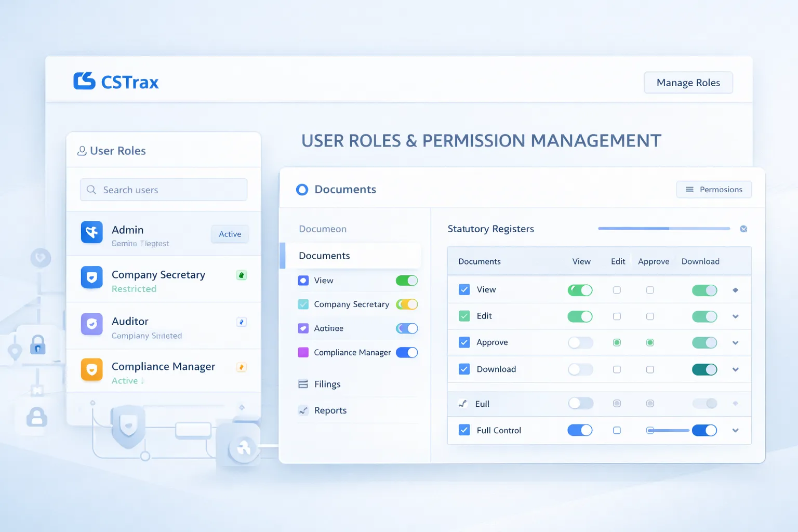
Task: Close the Statutory Registers panel icon
Action: click(x=743, y=229)
